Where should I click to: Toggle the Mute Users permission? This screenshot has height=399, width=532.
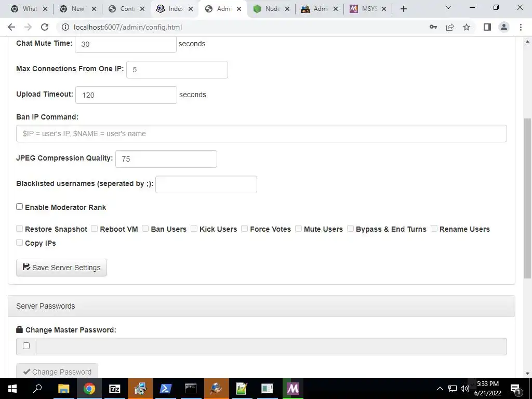299,229
